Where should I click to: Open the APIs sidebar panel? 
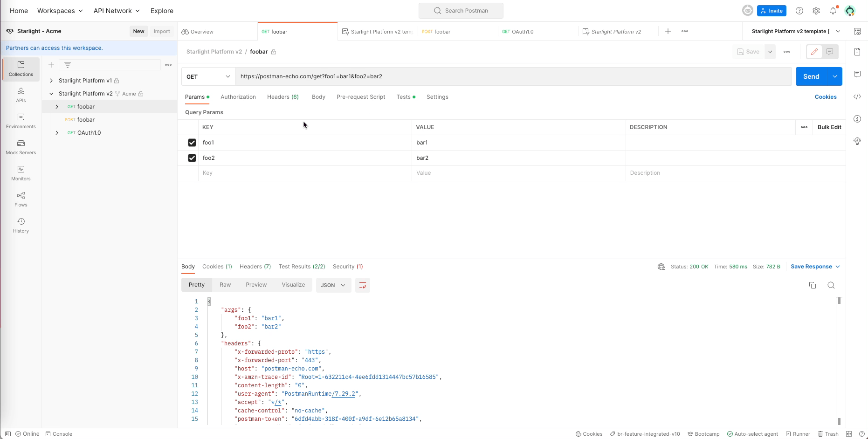[x=21, y=95]
